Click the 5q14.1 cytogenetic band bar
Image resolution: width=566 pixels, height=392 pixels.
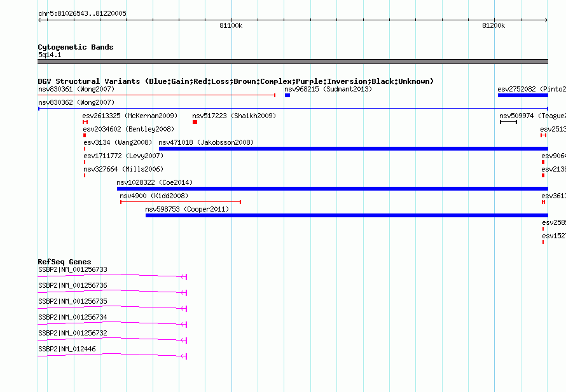coord(293,62)
